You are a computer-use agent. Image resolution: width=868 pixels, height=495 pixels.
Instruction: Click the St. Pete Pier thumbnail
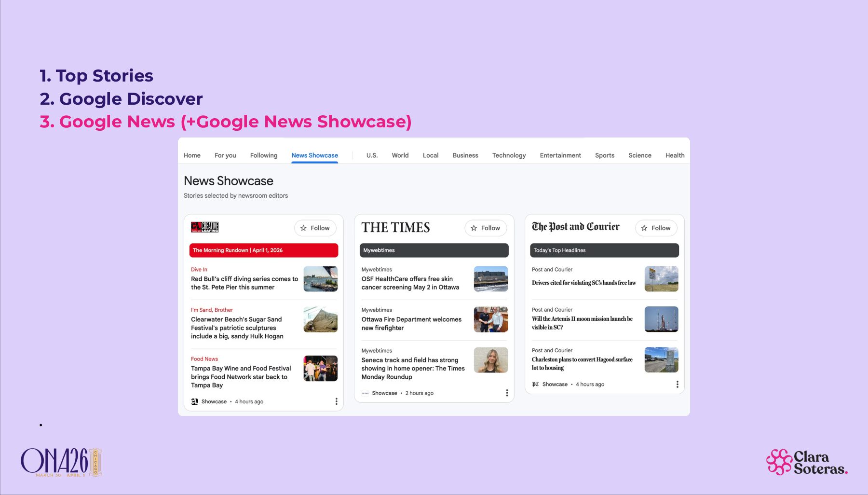(x=321, y=279)
